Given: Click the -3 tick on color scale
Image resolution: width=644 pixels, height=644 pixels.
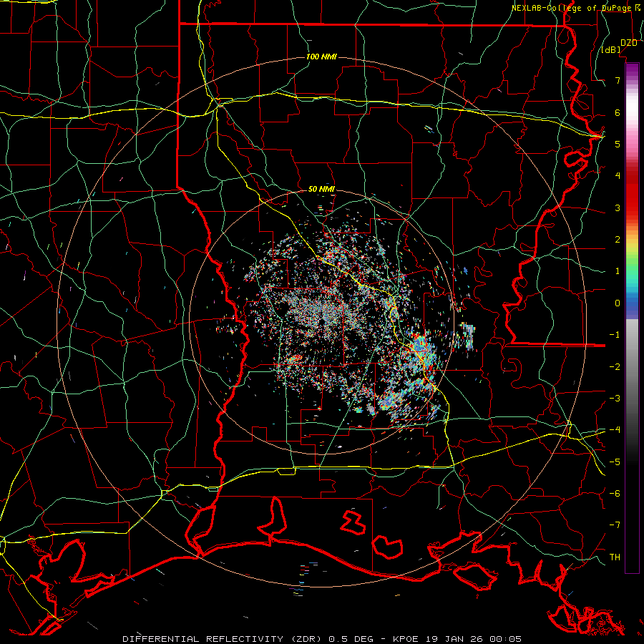Looking at the screenshot, I should pos(615,399).
